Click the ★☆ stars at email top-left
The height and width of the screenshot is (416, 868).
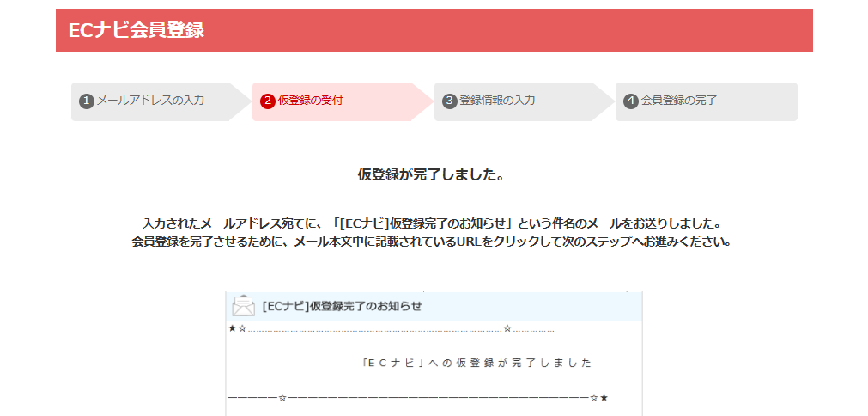238,328
